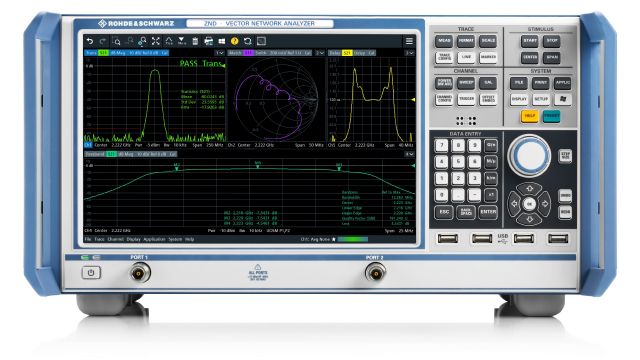Open the hamburger menu icon
The height and width of the screenshot is (360, 640).
coord(409,41)
